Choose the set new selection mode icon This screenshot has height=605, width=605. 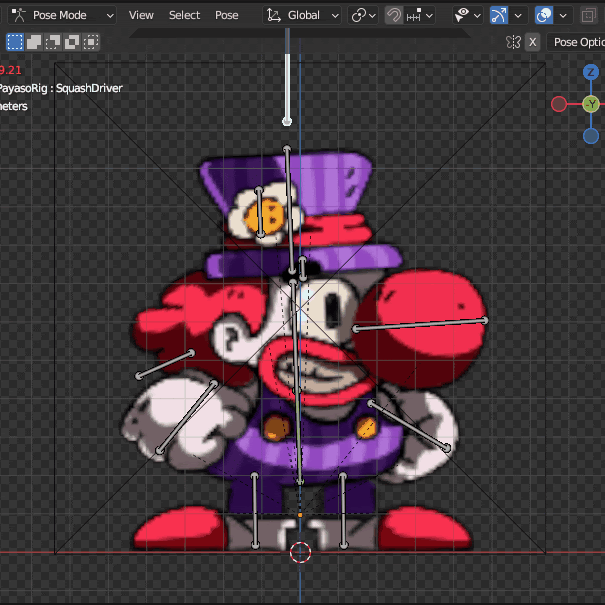pos(15,42)
